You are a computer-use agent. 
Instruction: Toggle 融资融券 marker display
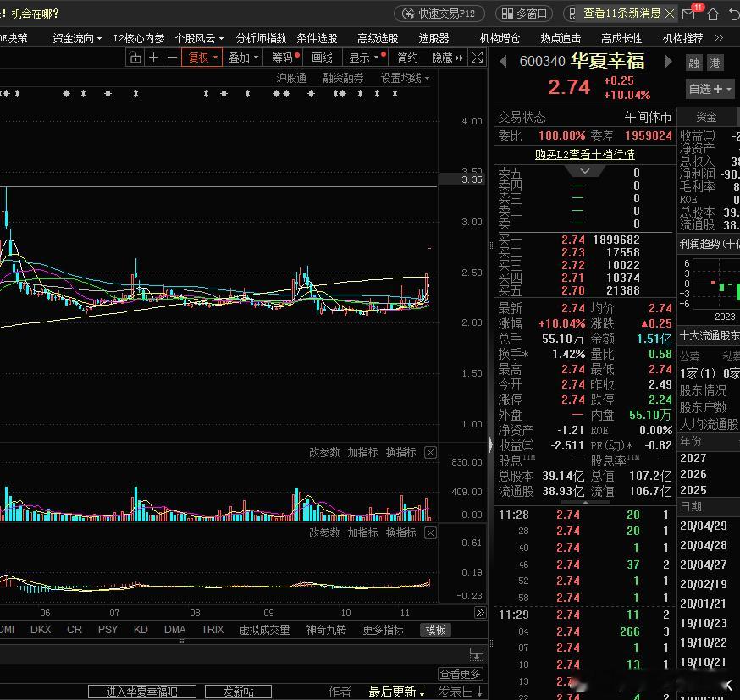[343, 79]
